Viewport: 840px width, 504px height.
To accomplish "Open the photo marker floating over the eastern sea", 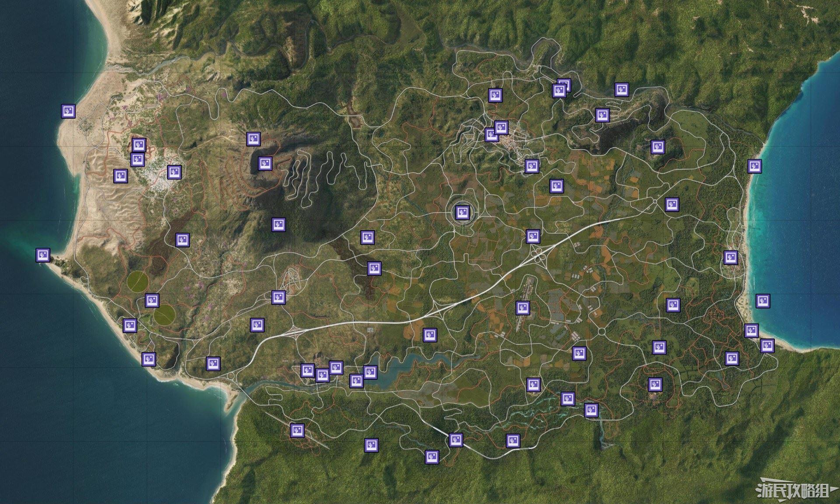I will click(x=763, y=301).
